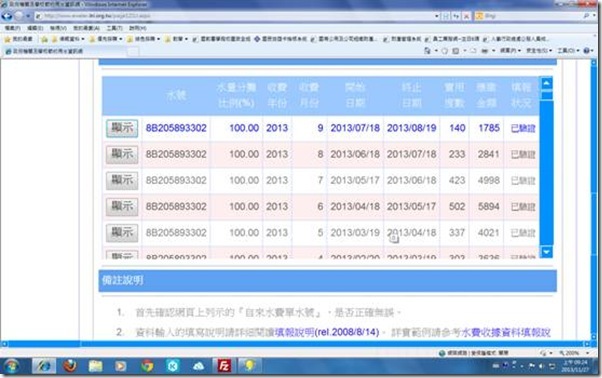Click the page vertical scrollbar up arrow
The image size is (602, 378).
(594, 62)
